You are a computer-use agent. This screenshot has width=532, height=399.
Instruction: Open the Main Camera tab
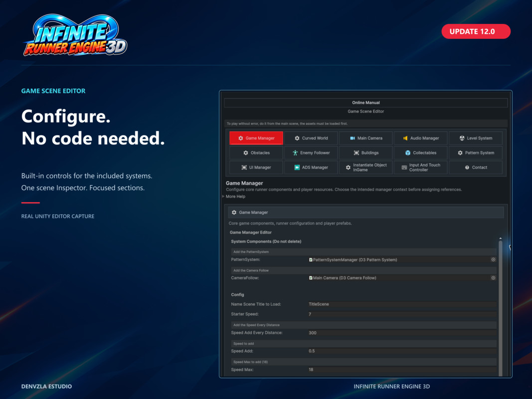(x=366, y=138)
